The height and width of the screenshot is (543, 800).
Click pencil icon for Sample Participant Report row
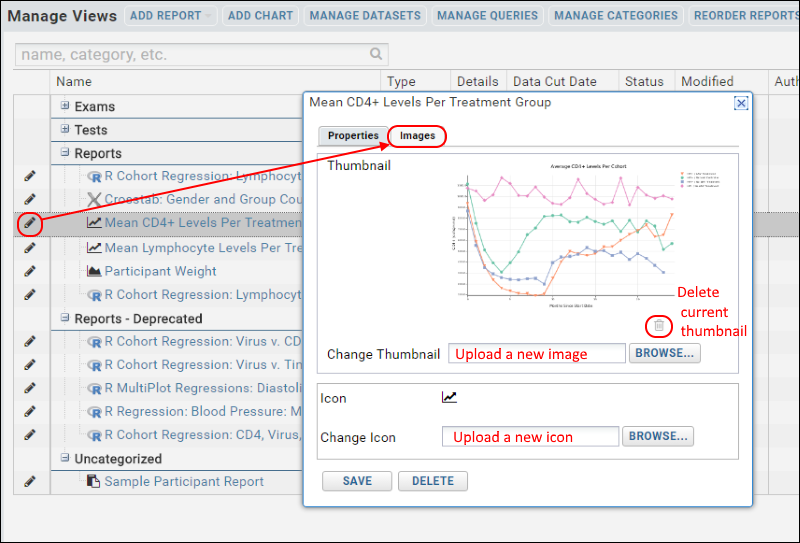(x=30, y=481)
